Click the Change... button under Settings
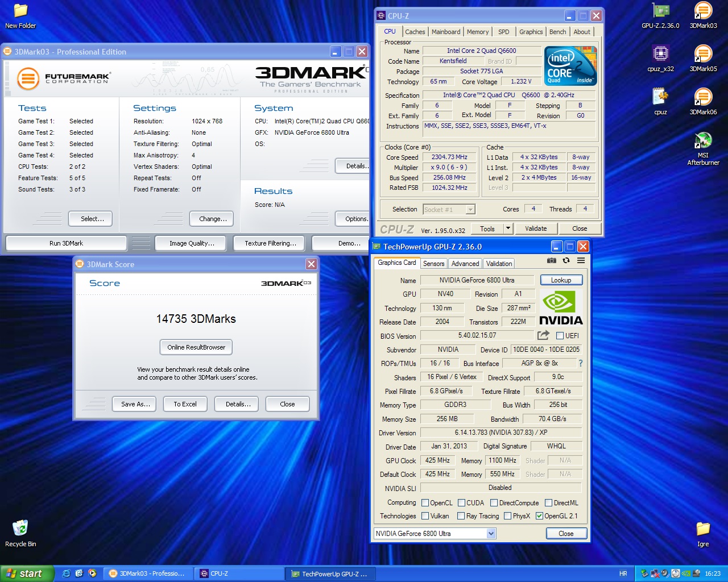The height and width of the screenshot is (582, 728). coord(213,219)
